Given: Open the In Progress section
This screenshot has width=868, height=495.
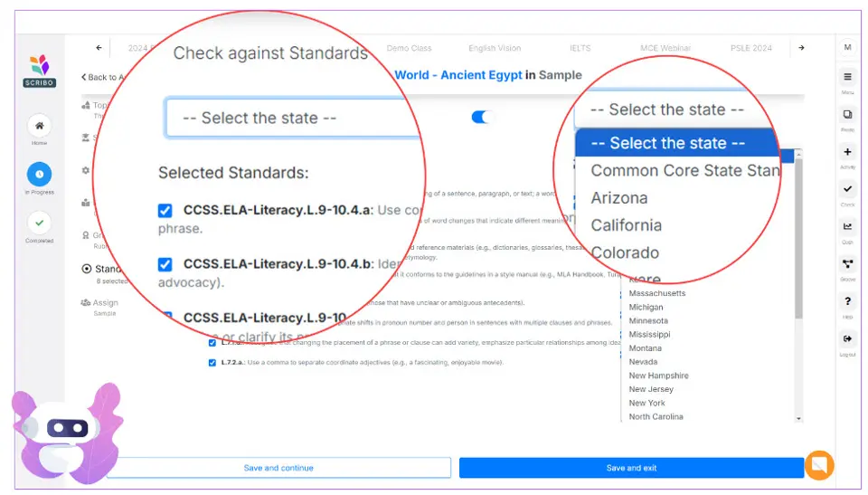Looking at the screenshot, I should coord(39,175).
